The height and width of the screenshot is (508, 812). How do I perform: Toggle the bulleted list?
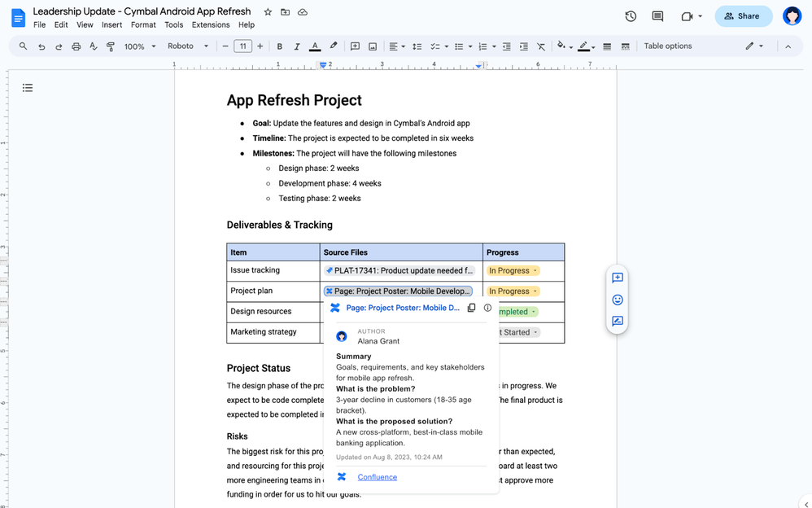(x=459, y=46)
